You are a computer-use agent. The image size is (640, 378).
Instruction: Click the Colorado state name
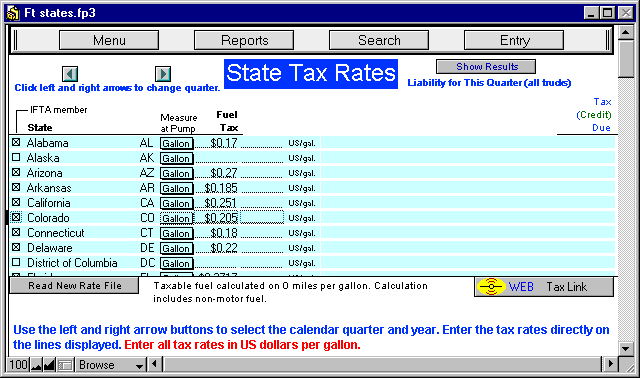coord(48,218)
